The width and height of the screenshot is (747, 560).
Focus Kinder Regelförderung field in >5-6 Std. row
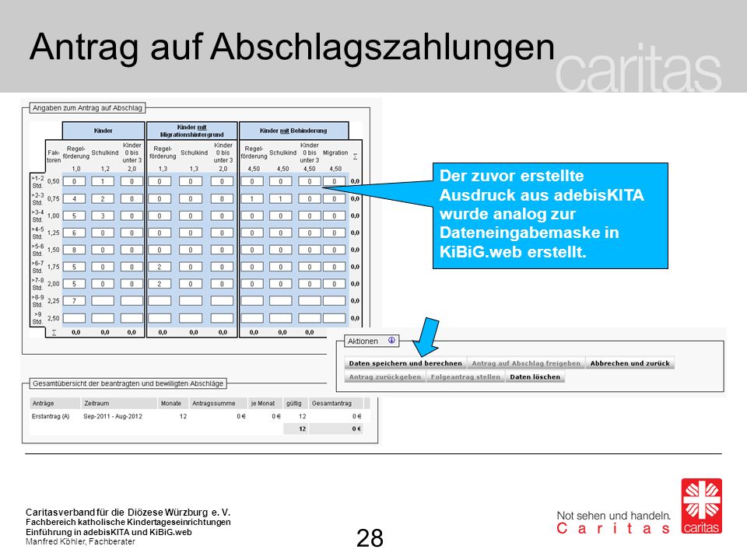(75, 250)
